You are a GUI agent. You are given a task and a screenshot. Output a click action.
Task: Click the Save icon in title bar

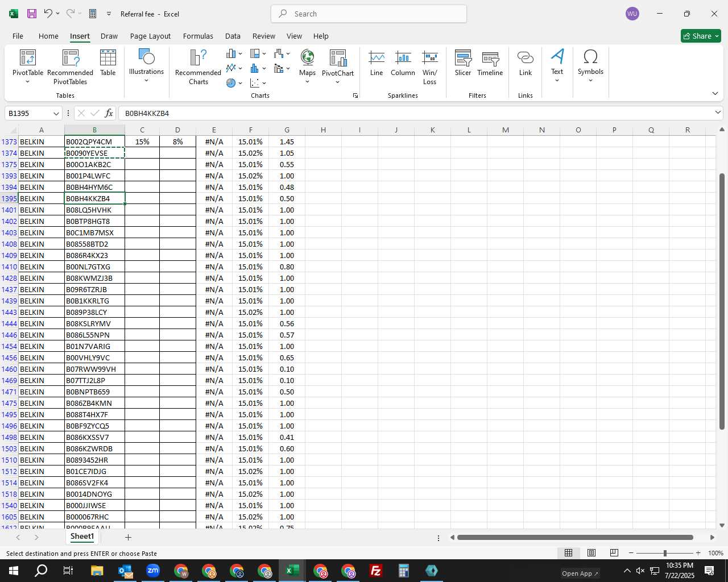(32, 14)
